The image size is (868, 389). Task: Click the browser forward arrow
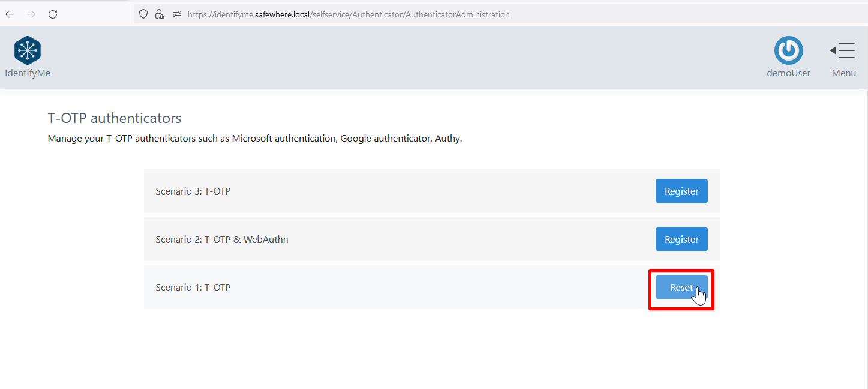point(31,14)
